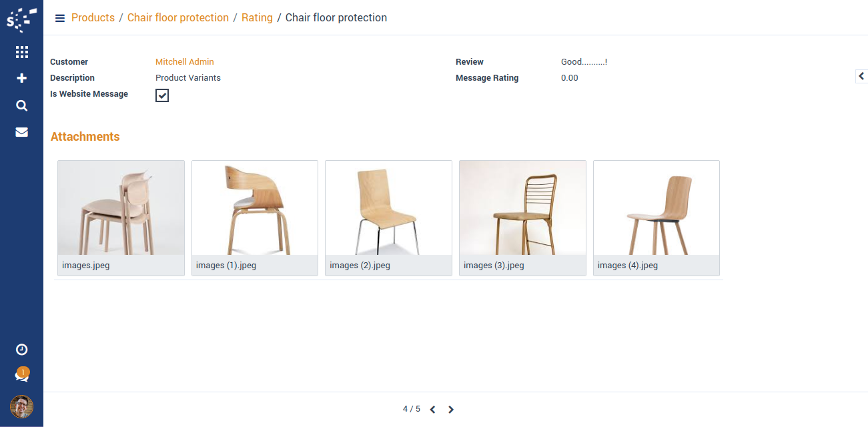Go to the next record arrow
The height and width of the screenshot is (427, 868).
(x=451, y=410)
